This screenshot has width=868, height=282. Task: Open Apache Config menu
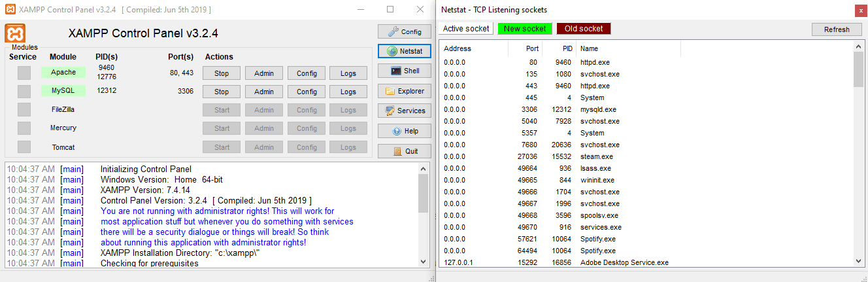pyautogui.click(x=307, y=73)
